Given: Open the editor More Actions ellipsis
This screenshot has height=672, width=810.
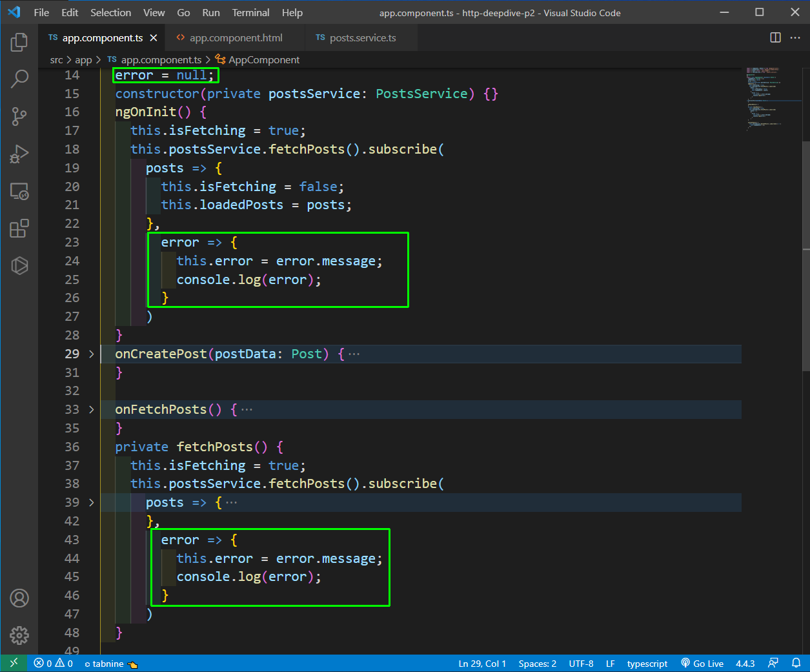Looking at the screenshot, I should click(795, 37).
